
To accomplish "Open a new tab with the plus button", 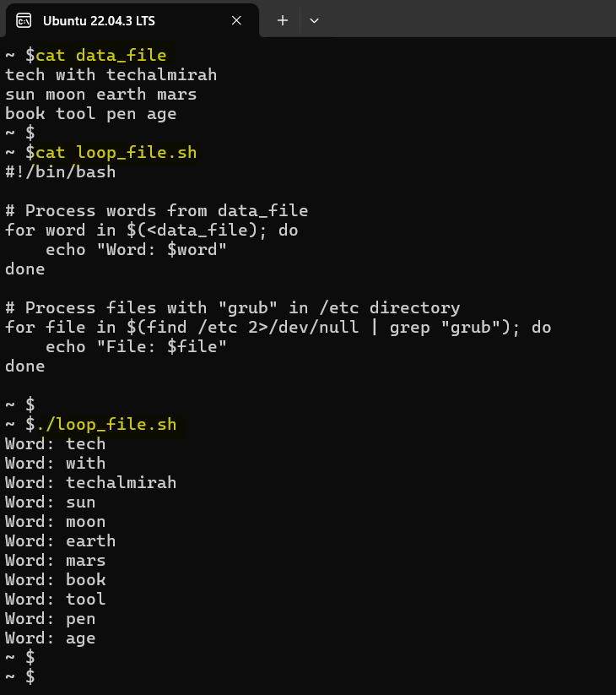I will point(283,20).
